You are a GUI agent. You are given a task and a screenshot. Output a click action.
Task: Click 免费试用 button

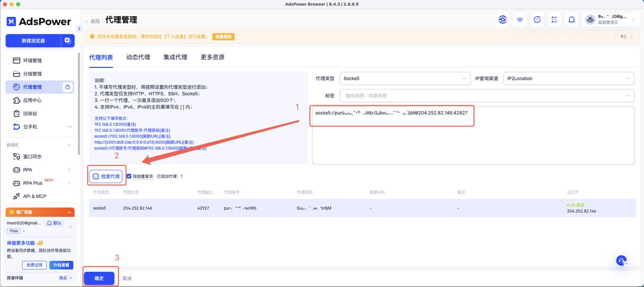pos(35,265)
